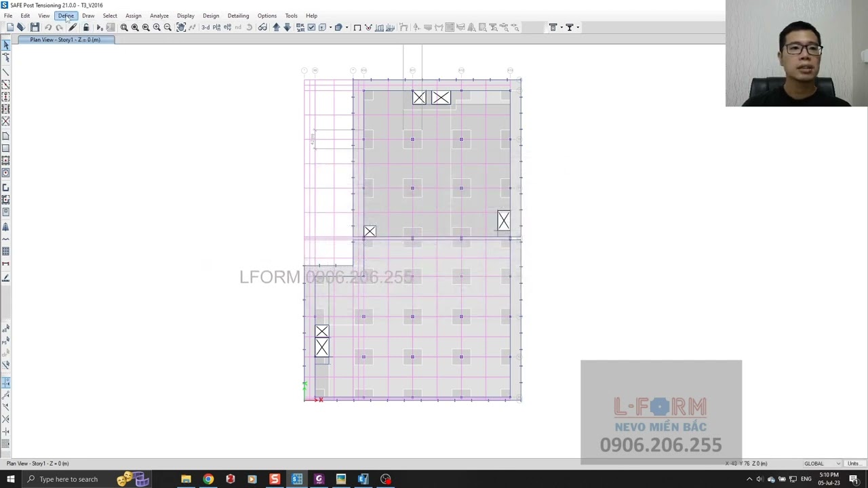Screen dimensions: 868x488
Task: Open the Assign menu
Action: point(133,16)
